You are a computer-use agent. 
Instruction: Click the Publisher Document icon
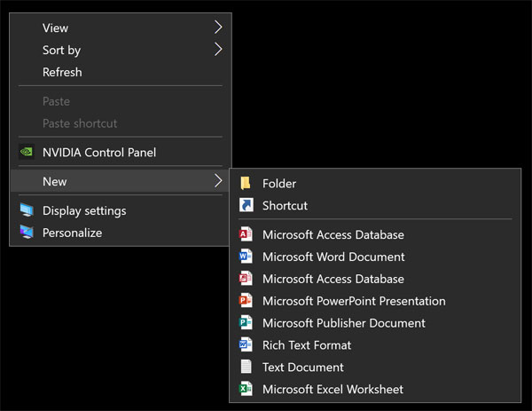246,323
